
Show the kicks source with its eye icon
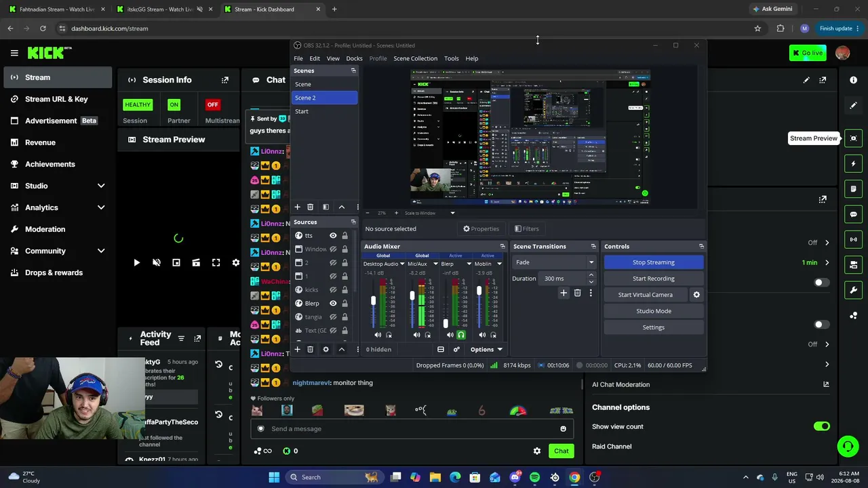(333, 289)
